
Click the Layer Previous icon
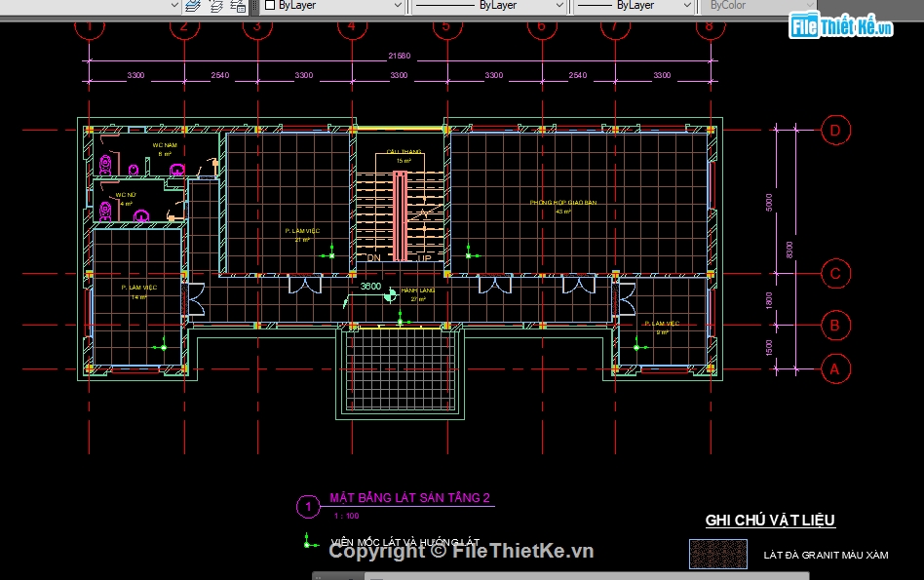(215, 6)
